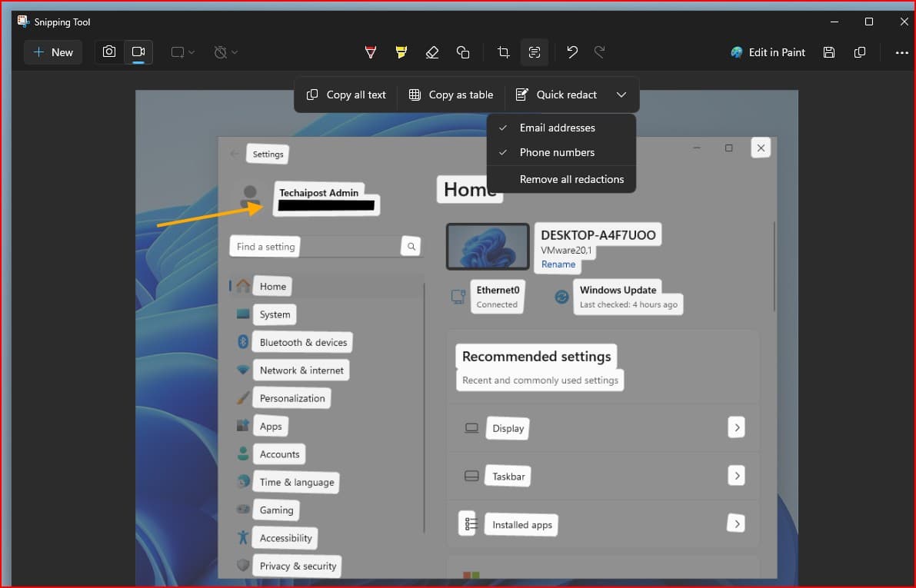The width and height of the screenshot is (916, 588).
Task: Activate the eraser tool
Action: coord(431,52)
